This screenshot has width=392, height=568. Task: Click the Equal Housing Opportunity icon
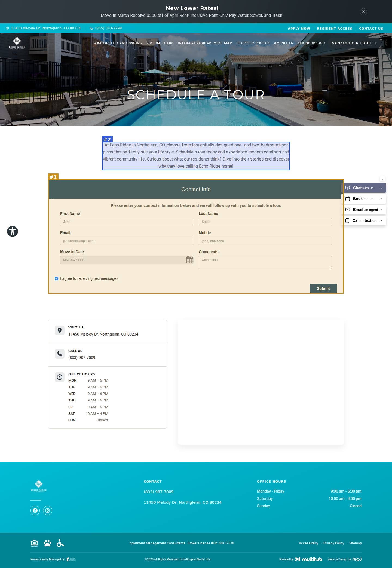pos(34,543)
